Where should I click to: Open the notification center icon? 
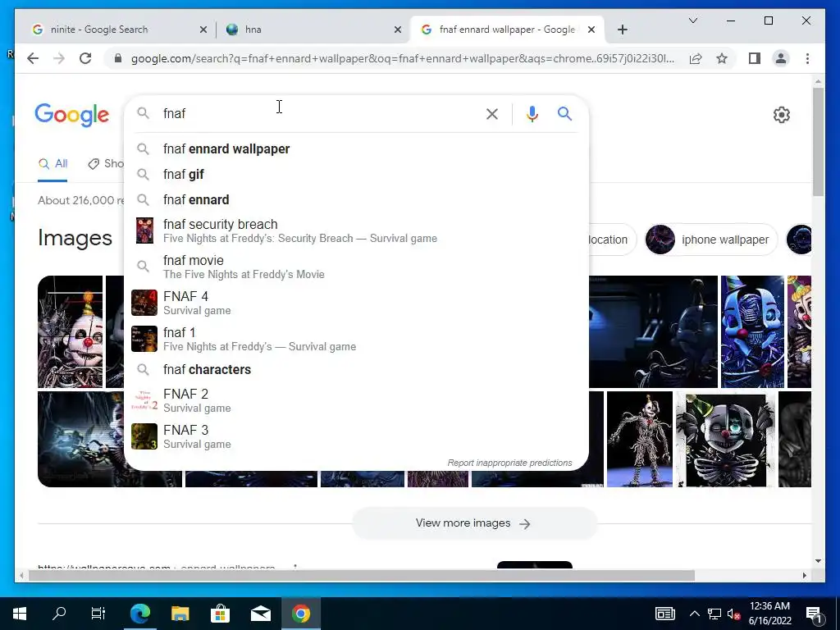[x=815, y=614]
